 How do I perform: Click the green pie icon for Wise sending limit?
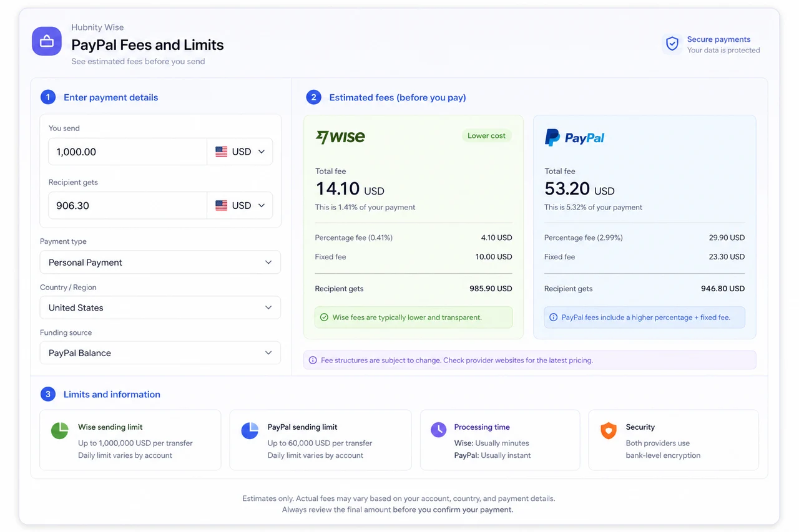tap(59, 430)
